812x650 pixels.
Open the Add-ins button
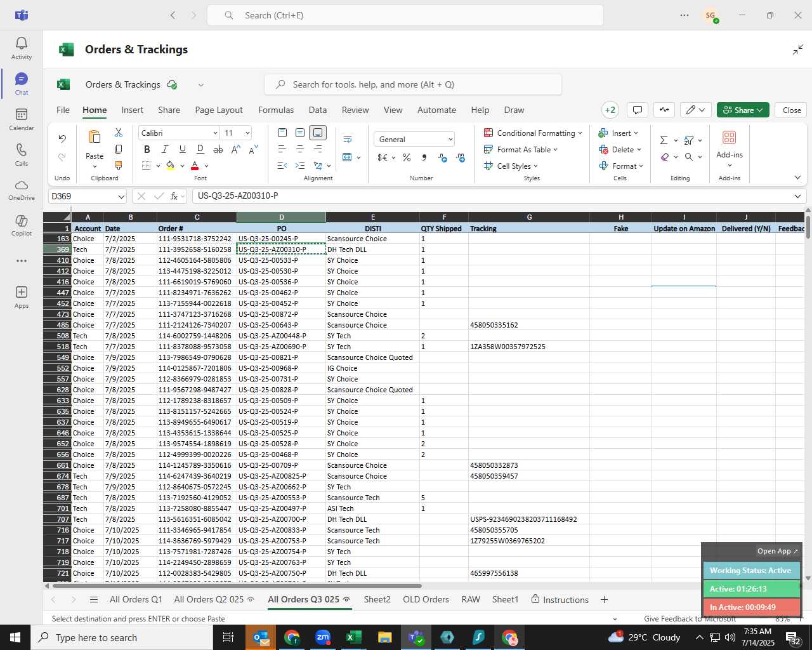[730, 148]
